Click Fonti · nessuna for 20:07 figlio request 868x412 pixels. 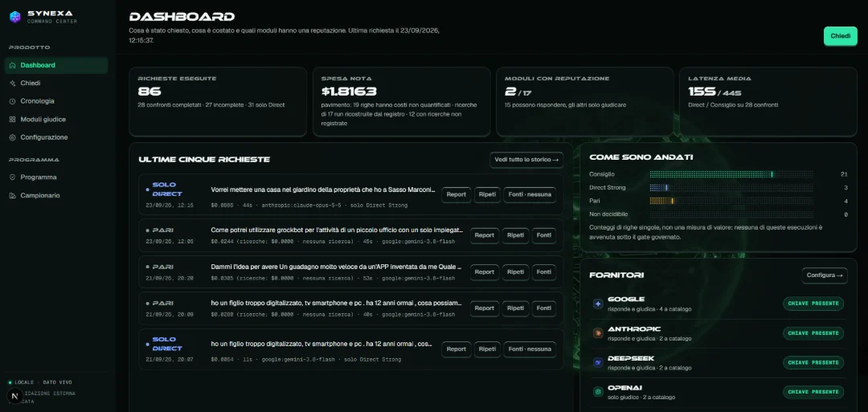530,349
